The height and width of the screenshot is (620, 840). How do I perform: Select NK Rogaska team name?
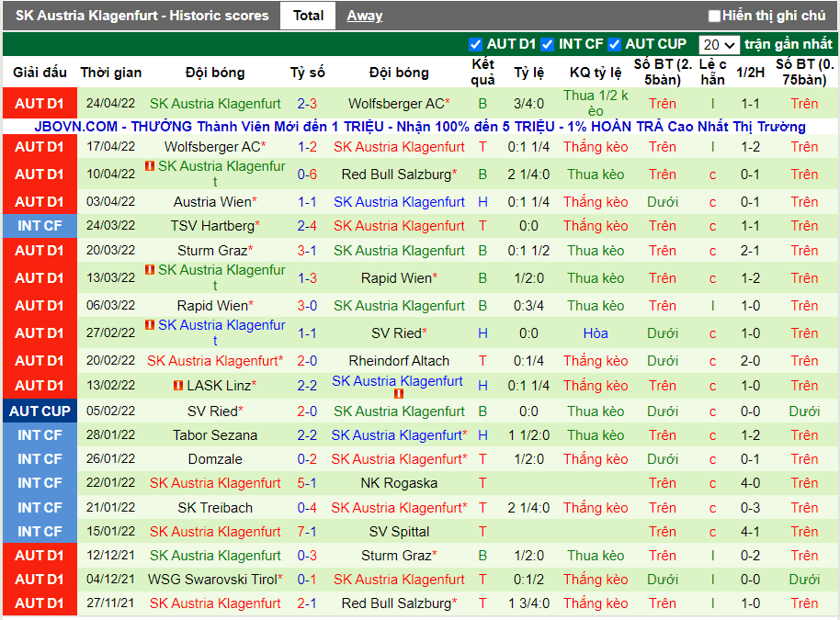pos(399,483)
